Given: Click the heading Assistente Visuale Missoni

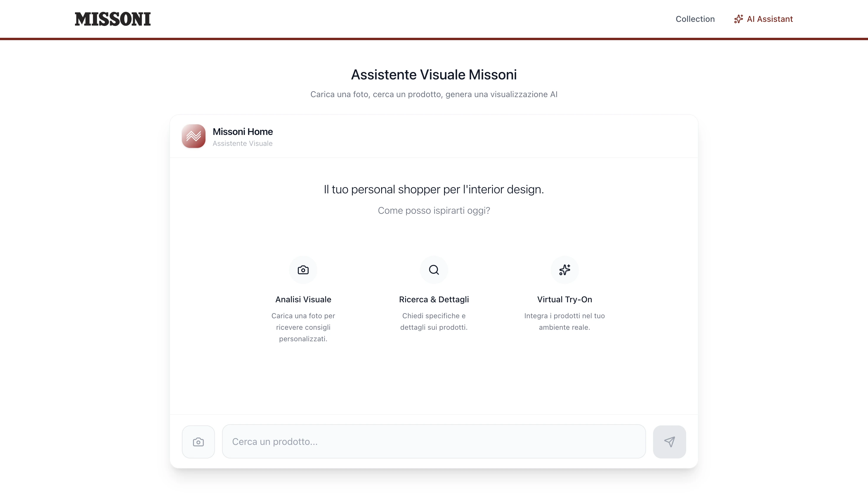Looking at the screenshot, I should pos(434,74).
